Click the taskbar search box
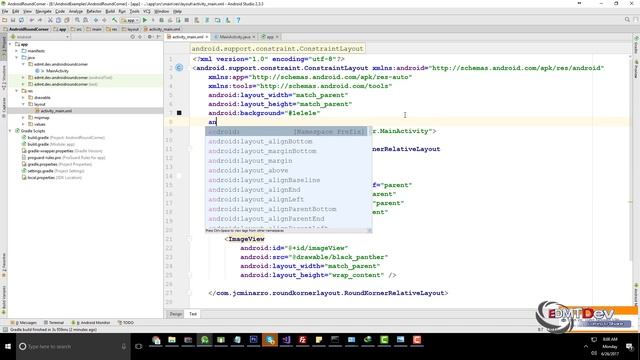 coord(73,346)
